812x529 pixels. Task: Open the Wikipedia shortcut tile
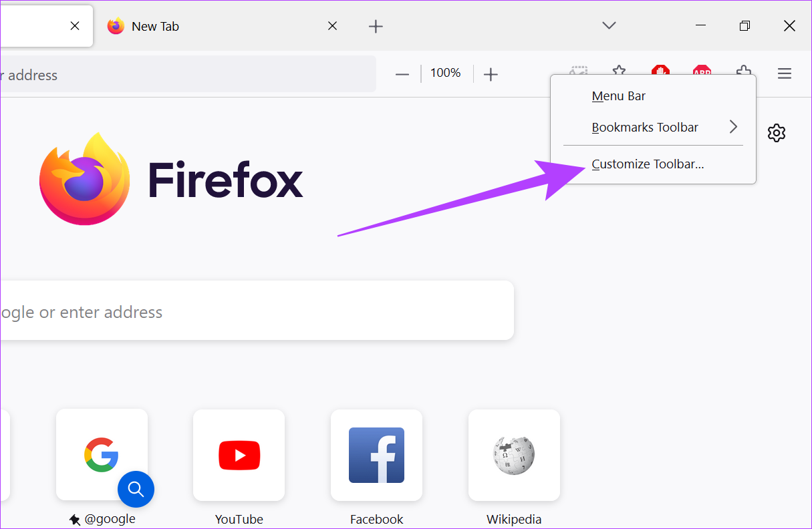[x=514, y=456]
